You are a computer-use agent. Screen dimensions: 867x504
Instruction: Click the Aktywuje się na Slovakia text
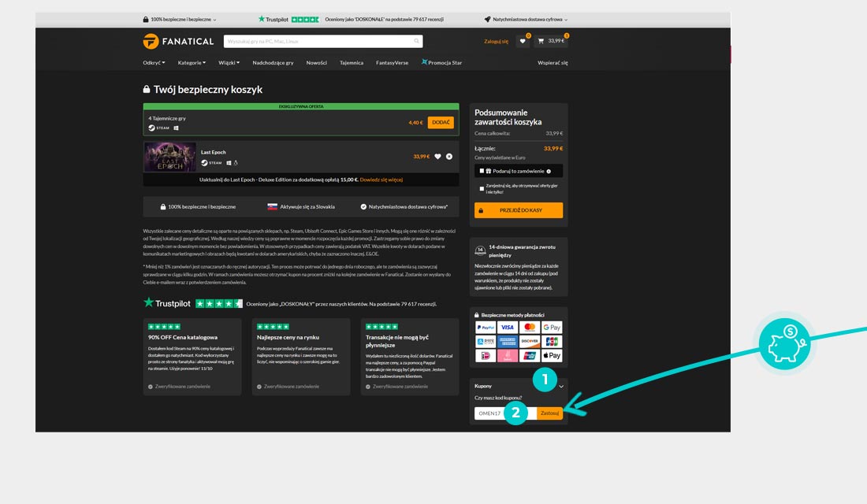[307, 206]
